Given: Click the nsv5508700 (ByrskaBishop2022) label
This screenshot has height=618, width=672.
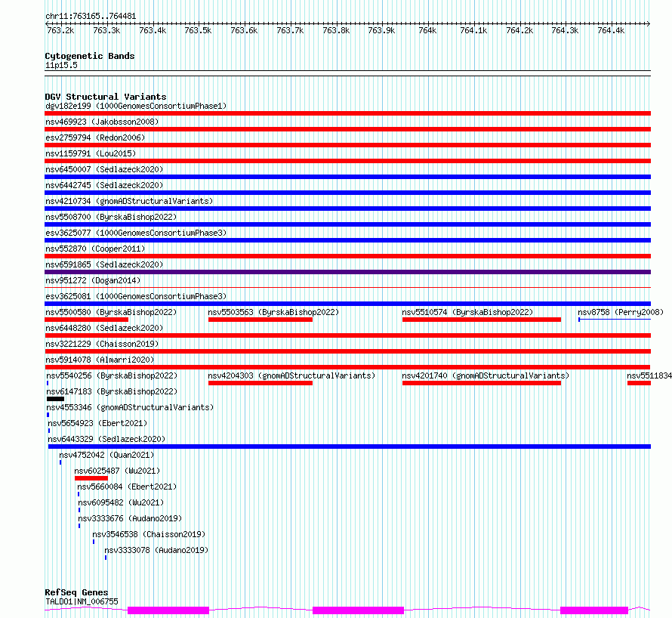Looking at the screenshot, I should click(x=111, y=217).
